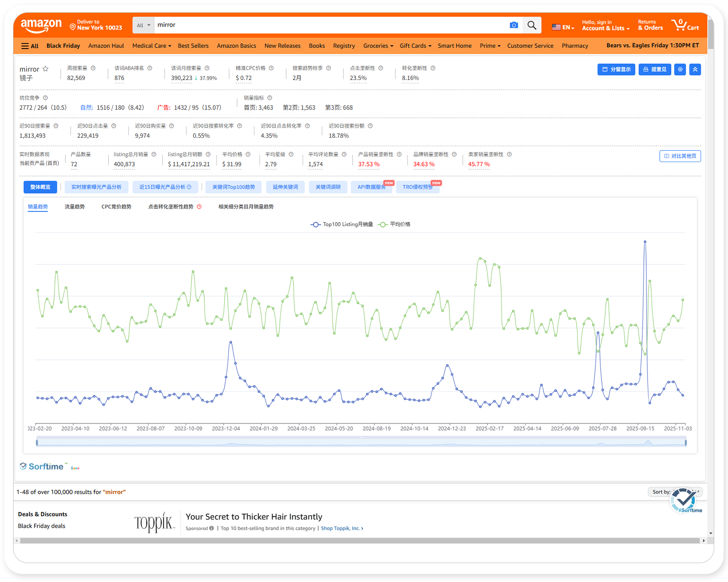
Task: Click the chart date range zoom slider
Action: 361,442
